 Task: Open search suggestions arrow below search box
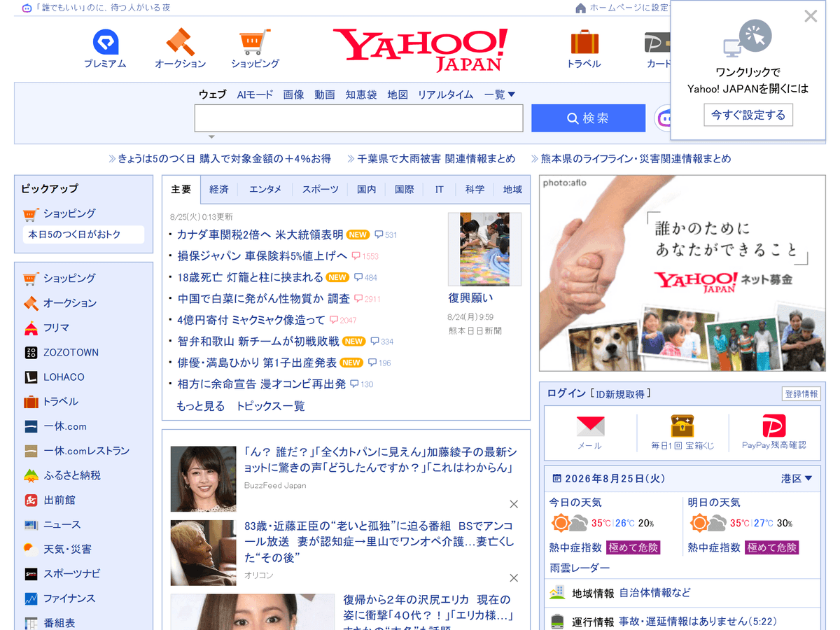point(211,136)
